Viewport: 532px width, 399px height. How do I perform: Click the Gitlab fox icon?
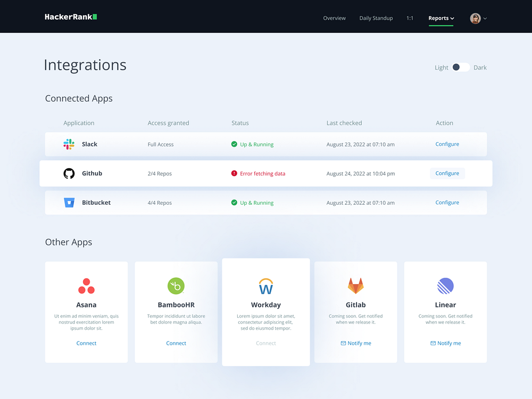click(x=355, y=286)
